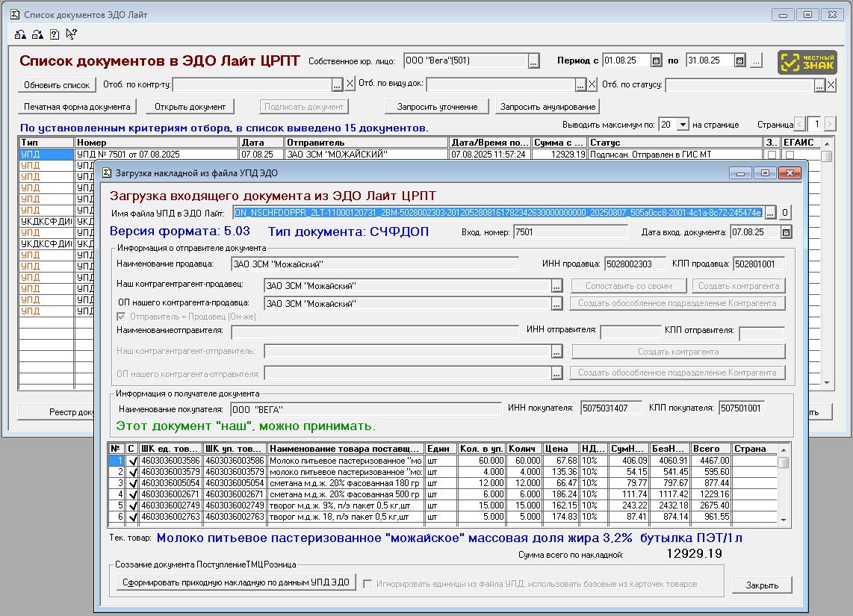The height and width of the screenshot is (616, 853).
Task: Clear the counterparty filter with X
Action: click(x=350, y=84)
